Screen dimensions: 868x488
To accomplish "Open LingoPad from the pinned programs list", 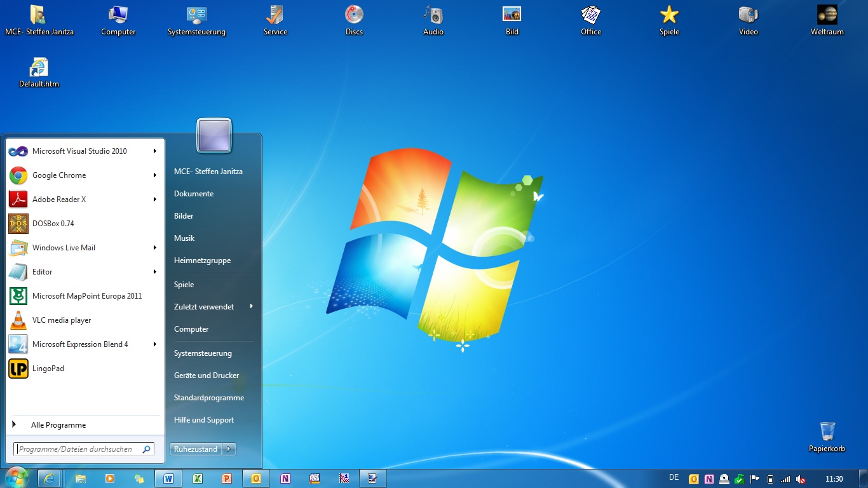I will pyautogui.click(x=48, y=369).
